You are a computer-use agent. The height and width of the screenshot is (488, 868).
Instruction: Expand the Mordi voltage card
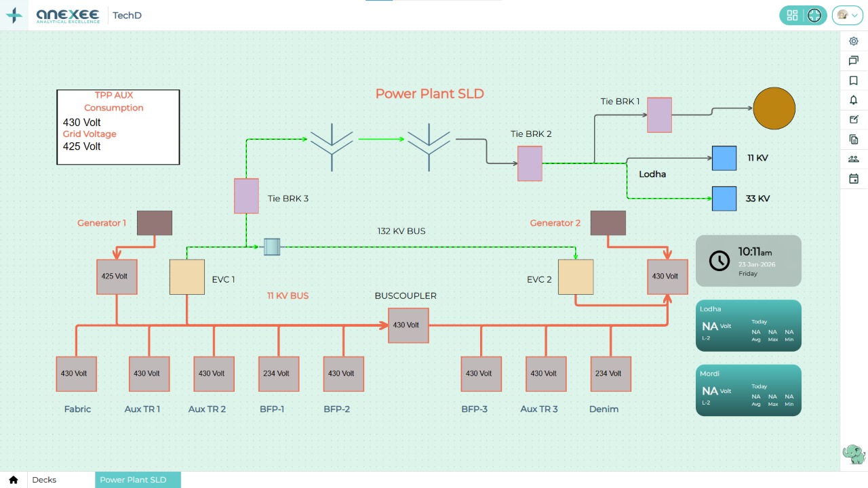tap(748, 390)
